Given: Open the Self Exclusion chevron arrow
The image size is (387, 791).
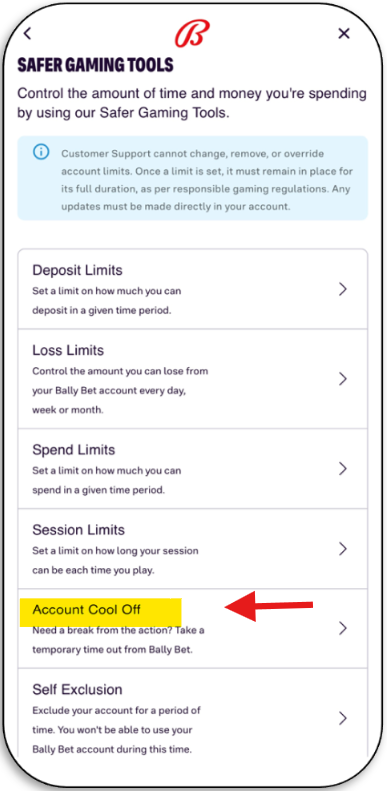Looking at the screenshot, I should point(343,718).
